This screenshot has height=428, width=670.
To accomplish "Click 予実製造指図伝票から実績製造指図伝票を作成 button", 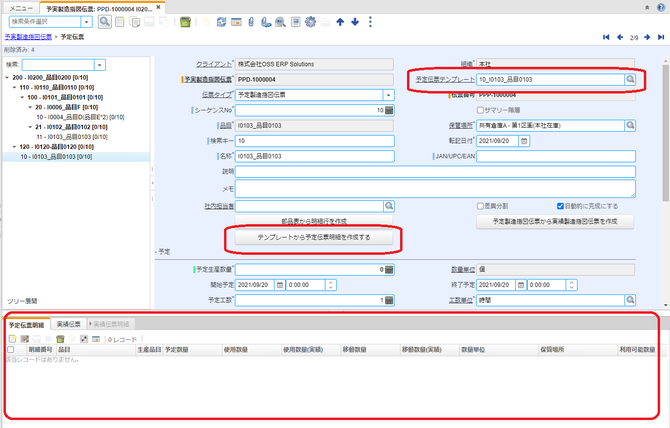I will pos(555,222).
